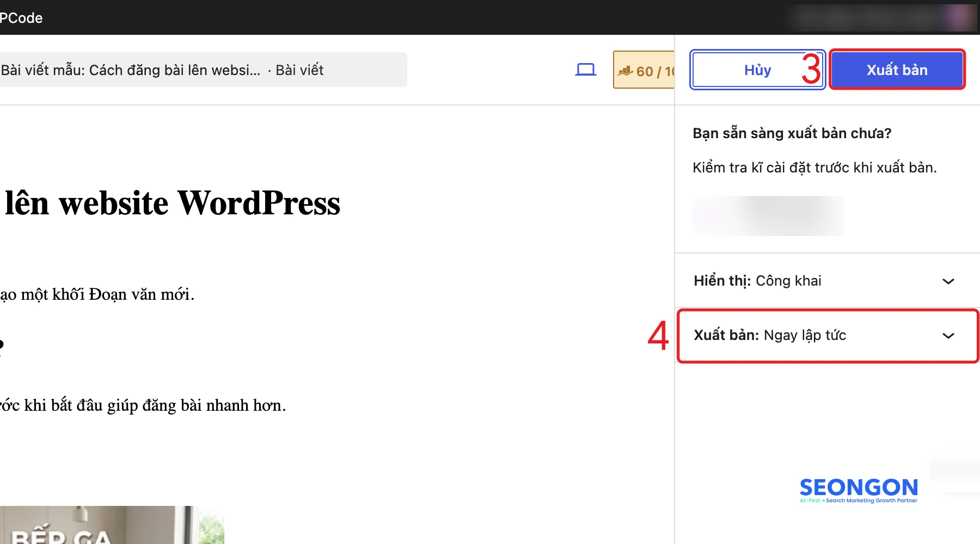Open the laptop preview device icon
The height and width of the screenshot is (544, 980).
586,70
